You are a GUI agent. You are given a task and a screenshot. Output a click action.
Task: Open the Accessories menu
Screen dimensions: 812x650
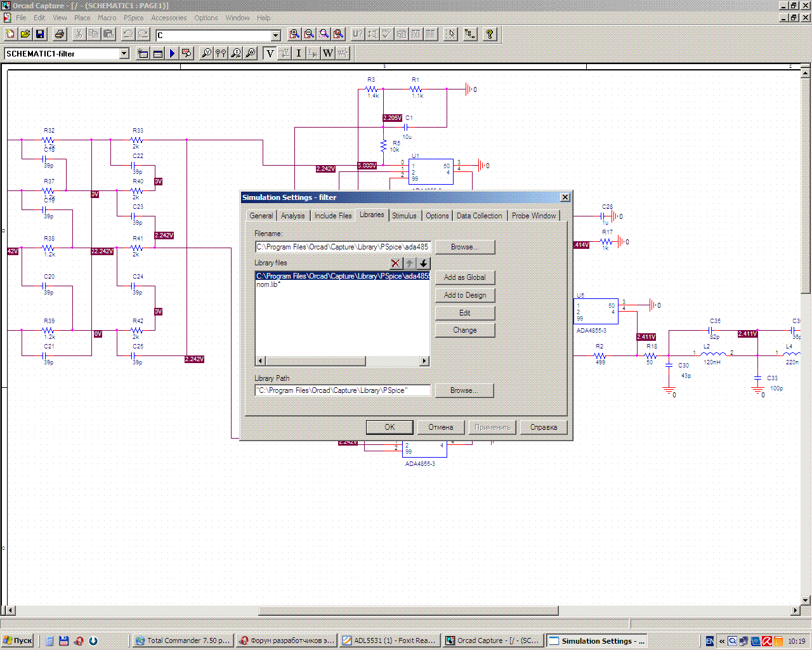coord(169,18)
